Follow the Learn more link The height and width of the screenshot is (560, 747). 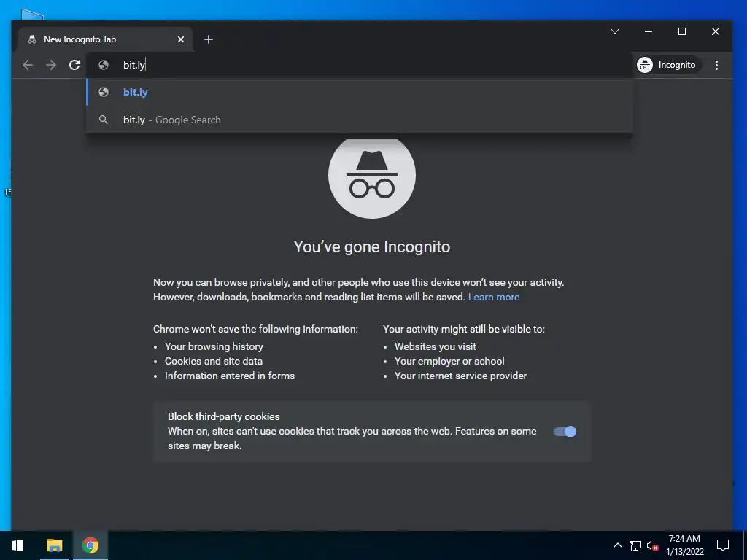point(494,297)
